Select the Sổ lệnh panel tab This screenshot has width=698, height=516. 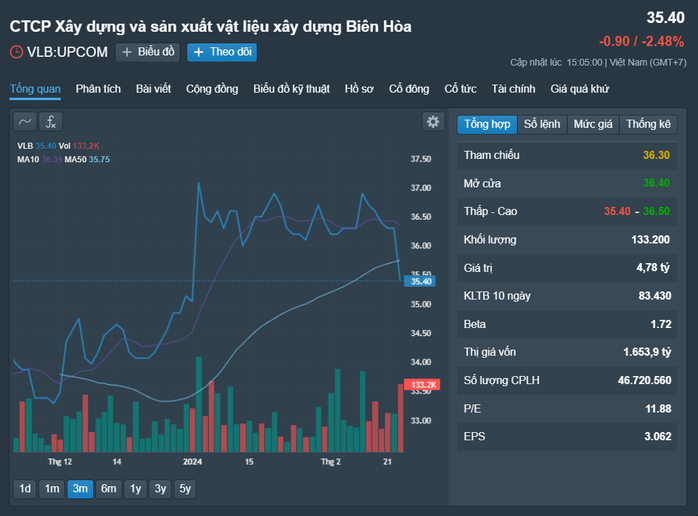(x=542, y=124)
